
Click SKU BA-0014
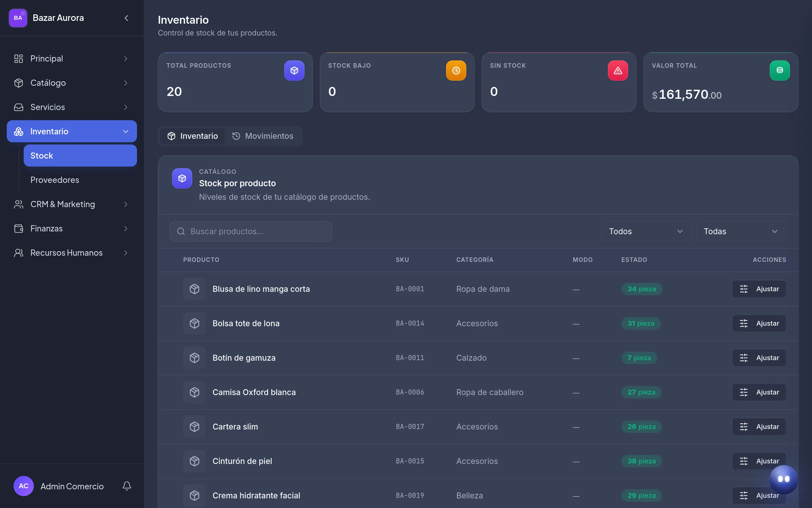[x=410, y=323]
